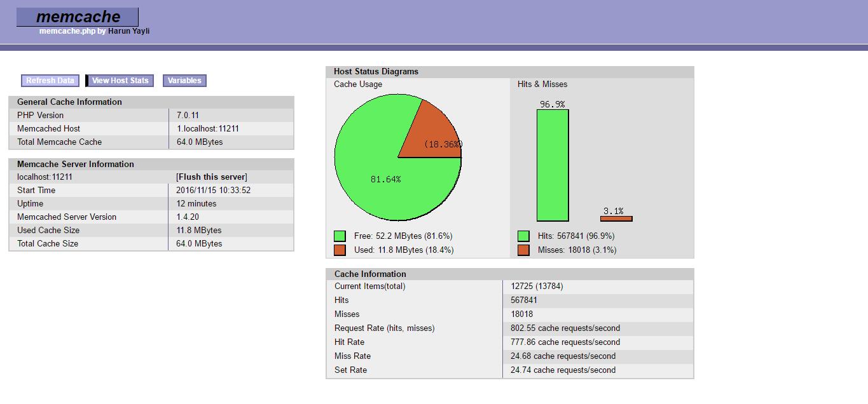
Task: Click the red Misses legend swatch
Action: [523, 250]
